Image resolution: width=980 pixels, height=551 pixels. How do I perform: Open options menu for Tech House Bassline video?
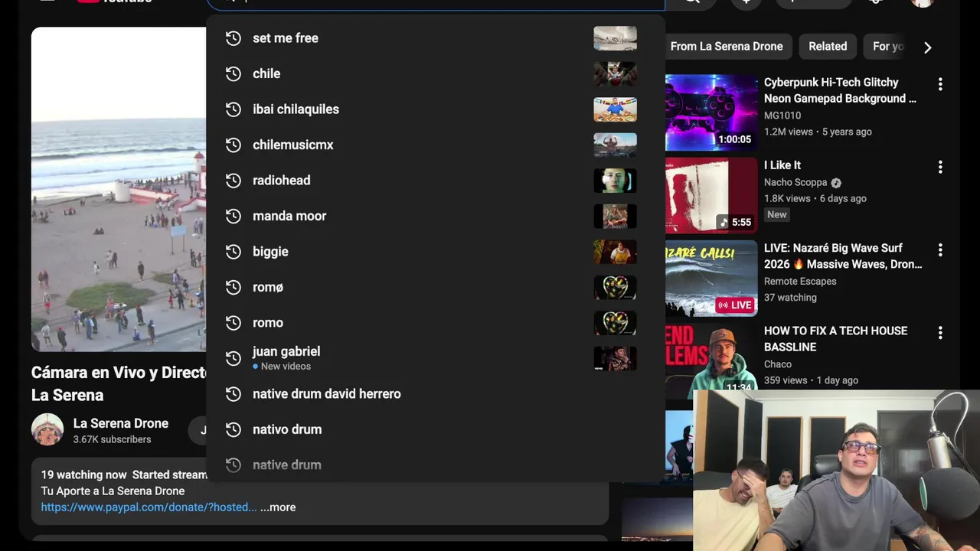click(940, 333)
